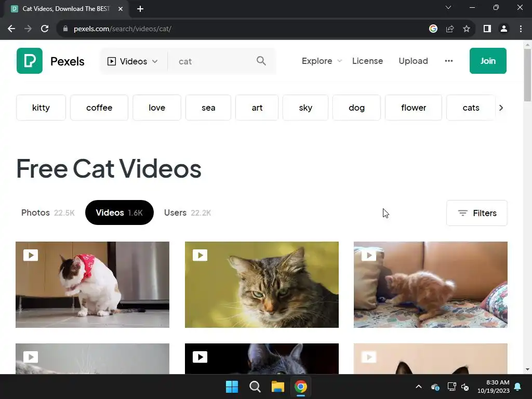Open a new browser tab

[140, 9]
